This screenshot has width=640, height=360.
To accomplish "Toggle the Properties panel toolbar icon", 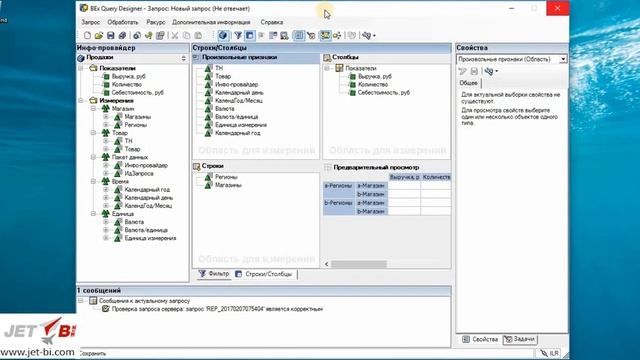I will 299,36.
